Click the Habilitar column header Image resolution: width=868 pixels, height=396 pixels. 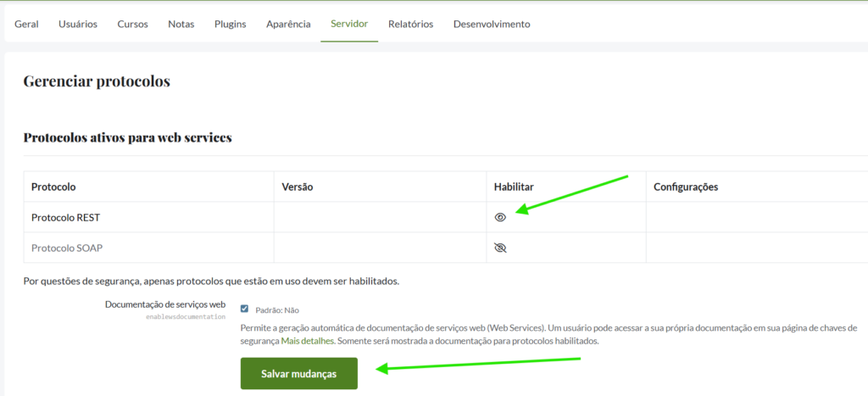tap(514, 187)
